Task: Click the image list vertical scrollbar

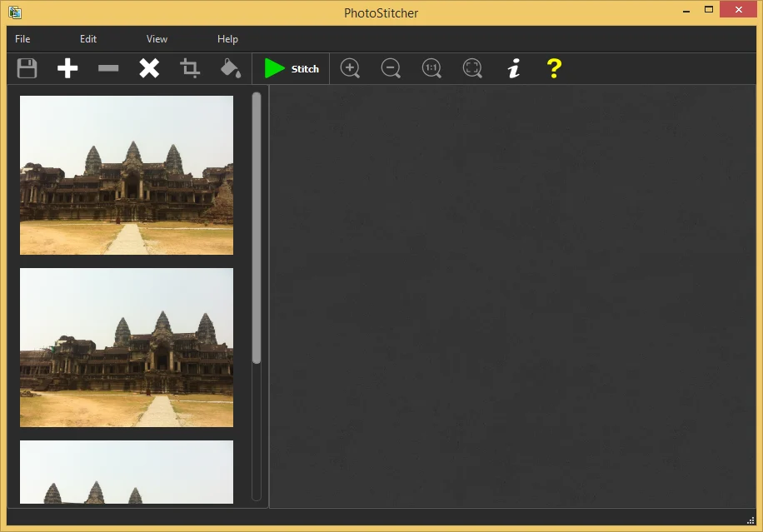Action: click(x=257, y=227)
